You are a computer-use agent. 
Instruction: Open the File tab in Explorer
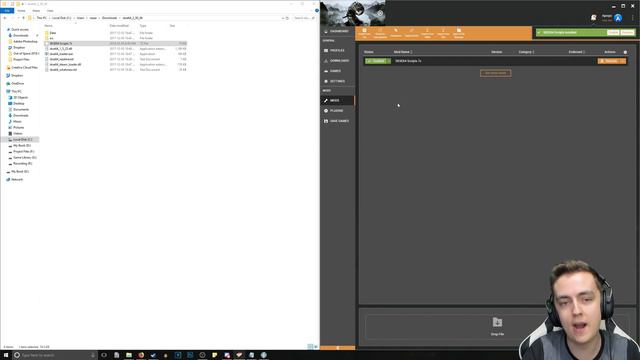click(7, 11)
